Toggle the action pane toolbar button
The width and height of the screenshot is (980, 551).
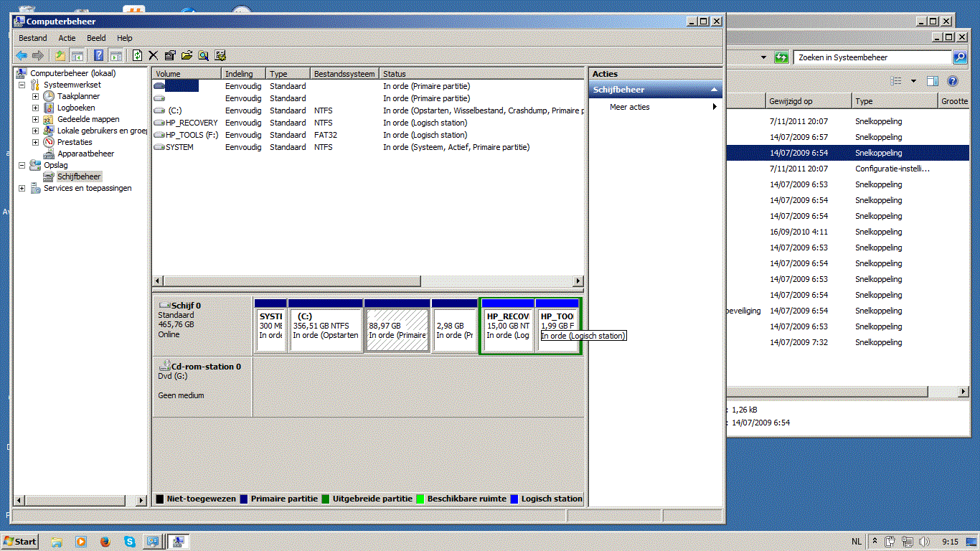point(116,55)
